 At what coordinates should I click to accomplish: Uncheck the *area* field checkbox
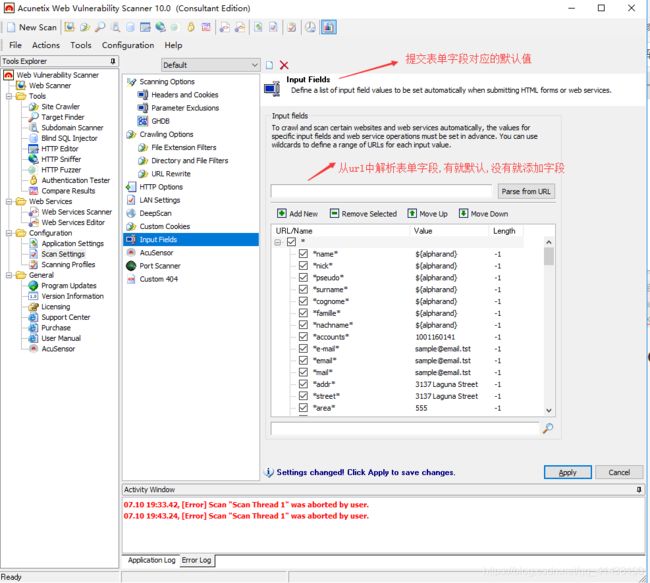(x=303, y=408)
